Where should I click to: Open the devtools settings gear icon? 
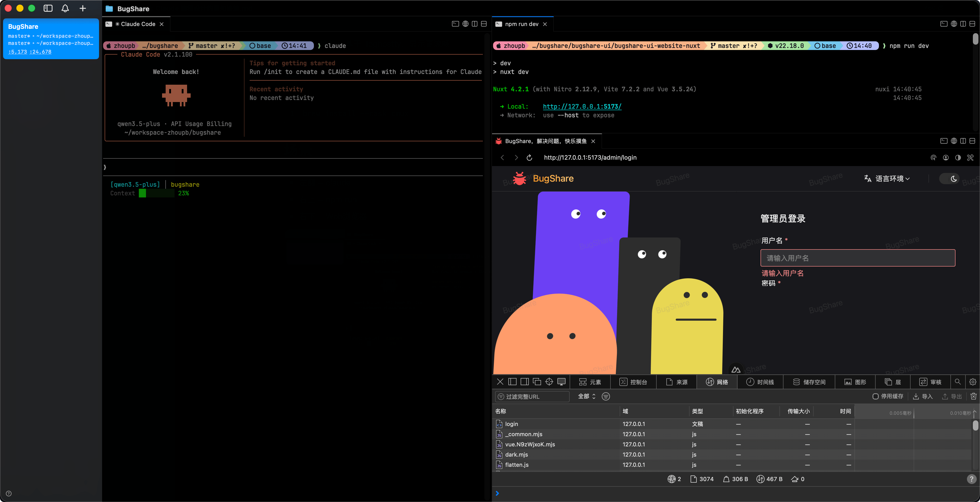[x=973, y=382]
